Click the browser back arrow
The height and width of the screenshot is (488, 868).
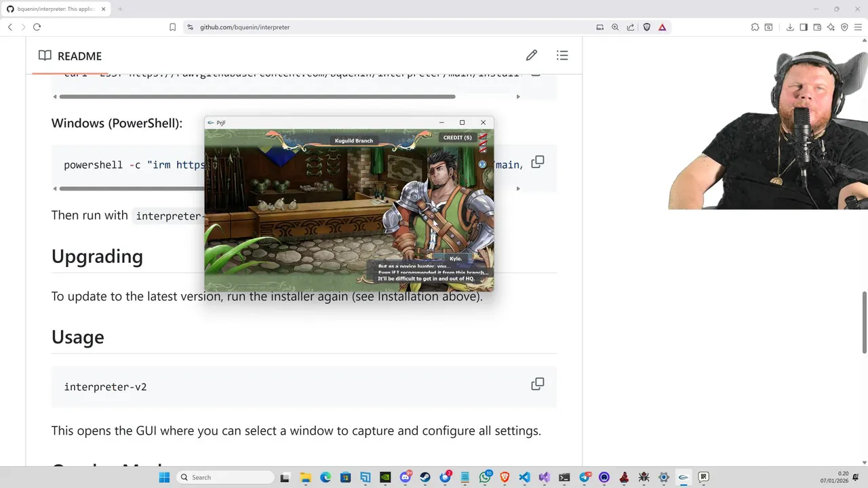(10, 27)
